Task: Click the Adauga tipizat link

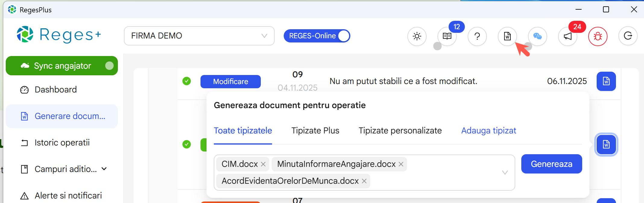Action: [x=489, y=131]
